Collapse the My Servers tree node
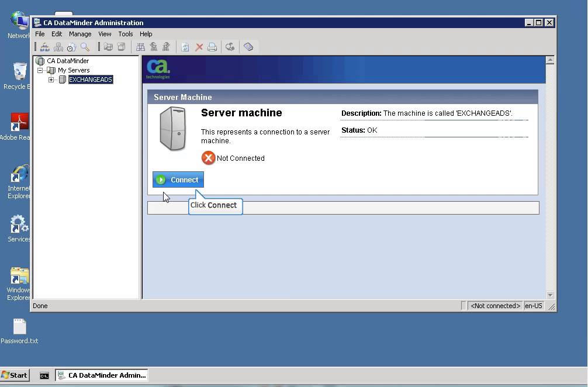Viewport: 588px width, 387px height. (40, 70)
